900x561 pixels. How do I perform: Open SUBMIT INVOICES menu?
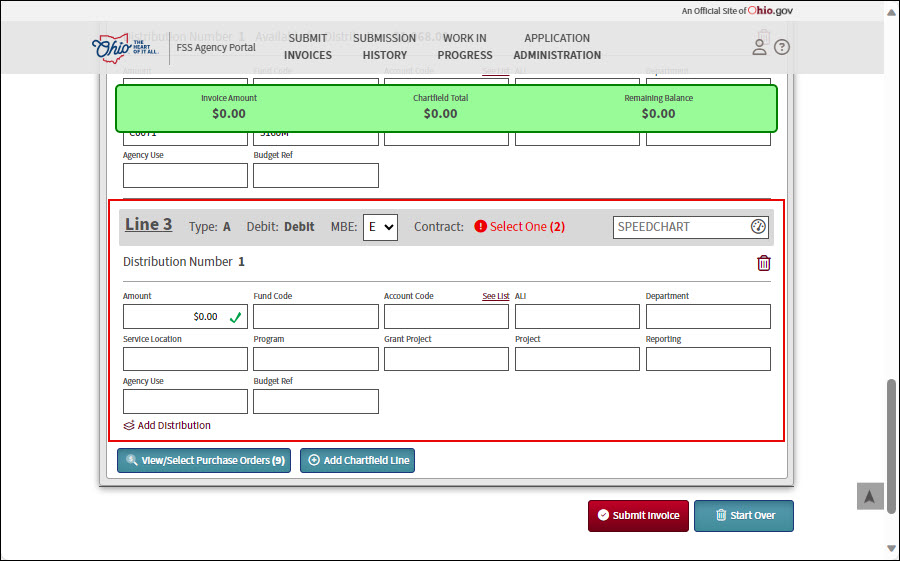coord(308,47)
